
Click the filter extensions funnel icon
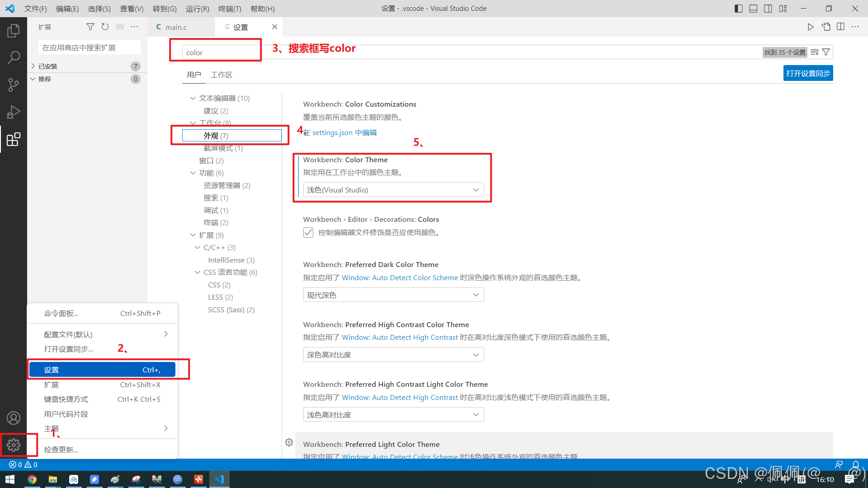point(90,27)
